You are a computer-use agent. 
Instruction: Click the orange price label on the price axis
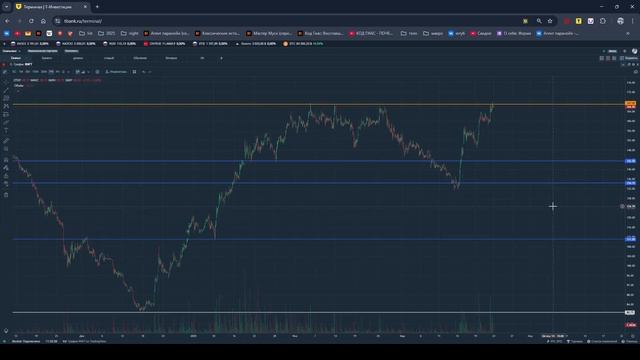631,104
